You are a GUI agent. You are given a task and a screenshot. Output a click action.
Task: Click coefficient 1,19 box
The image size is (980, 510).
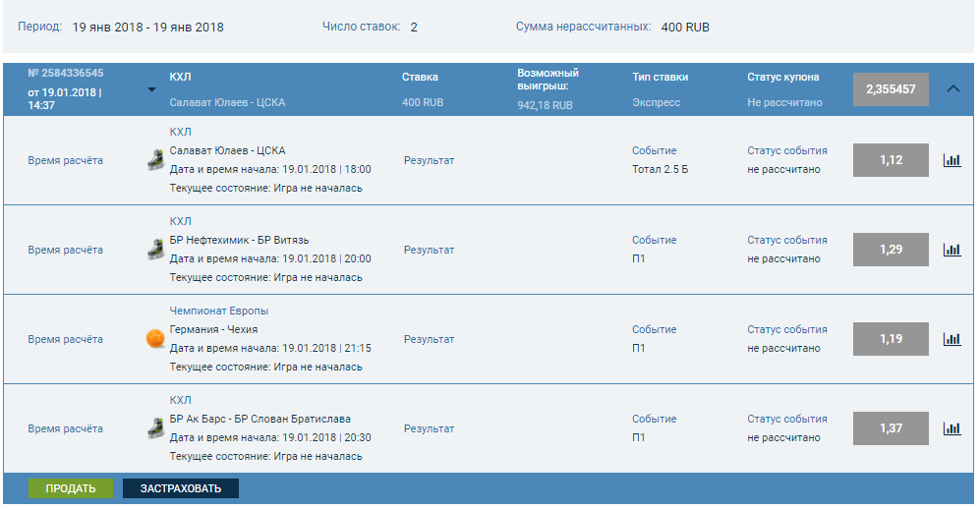click(x=891, y=339)
